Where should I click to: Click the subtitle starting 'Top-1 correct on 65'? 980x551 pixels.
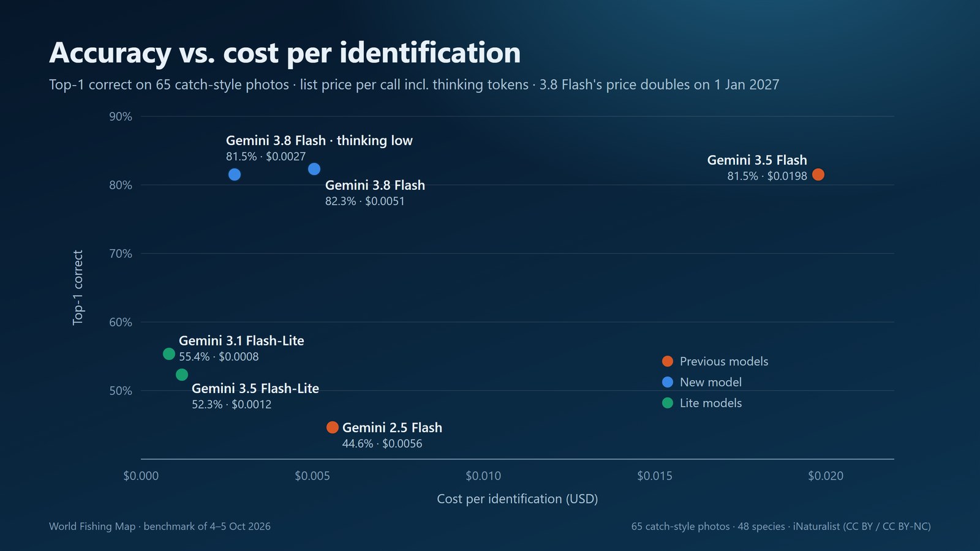click(x=414, y=84)
